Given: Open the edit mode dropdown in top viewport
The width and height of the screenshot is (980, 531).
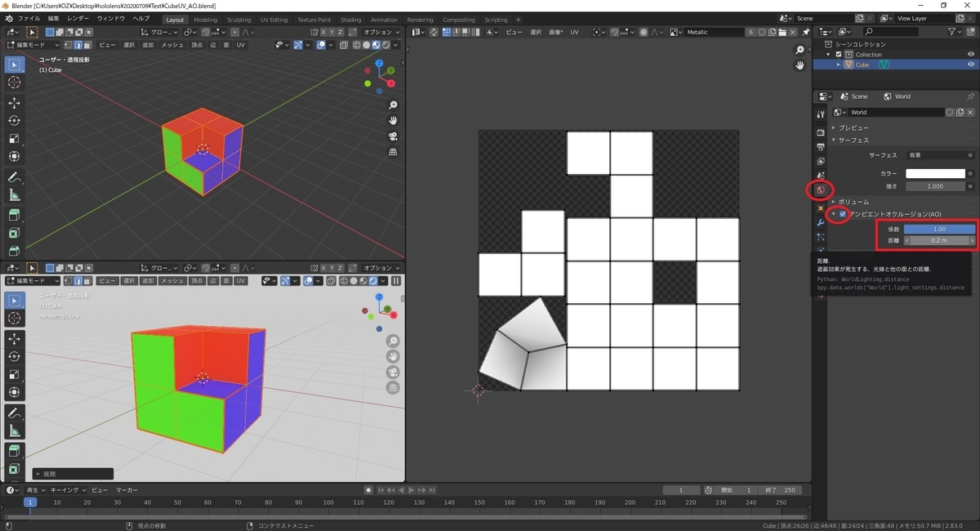Looking at the screenshot, I should click(33, 45).
